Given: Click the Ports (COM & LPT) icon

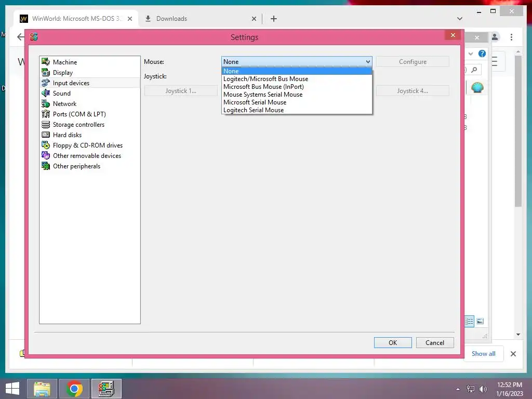Looking at the screenshot, I should pyautogui.click(x=46, y=114).
